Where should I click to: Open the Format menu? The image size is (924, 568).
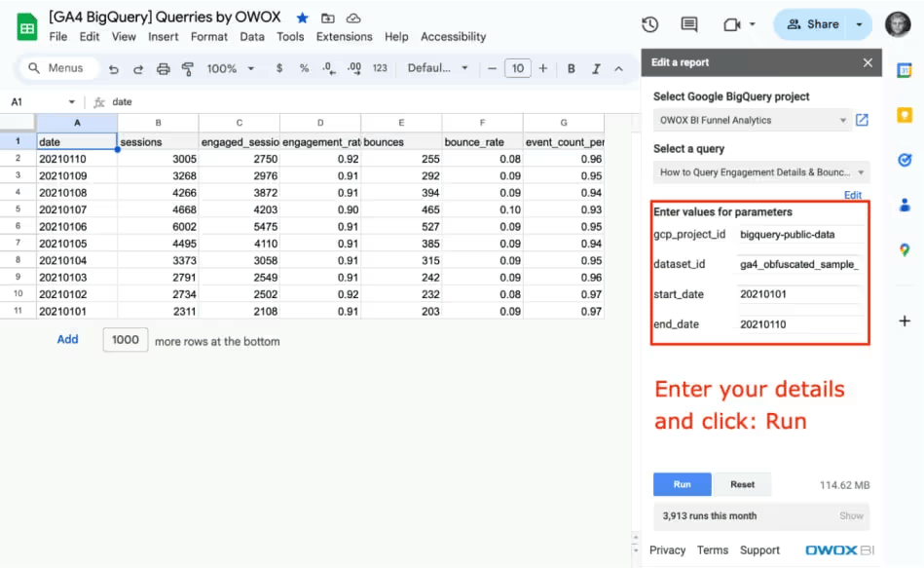(208, 37)
